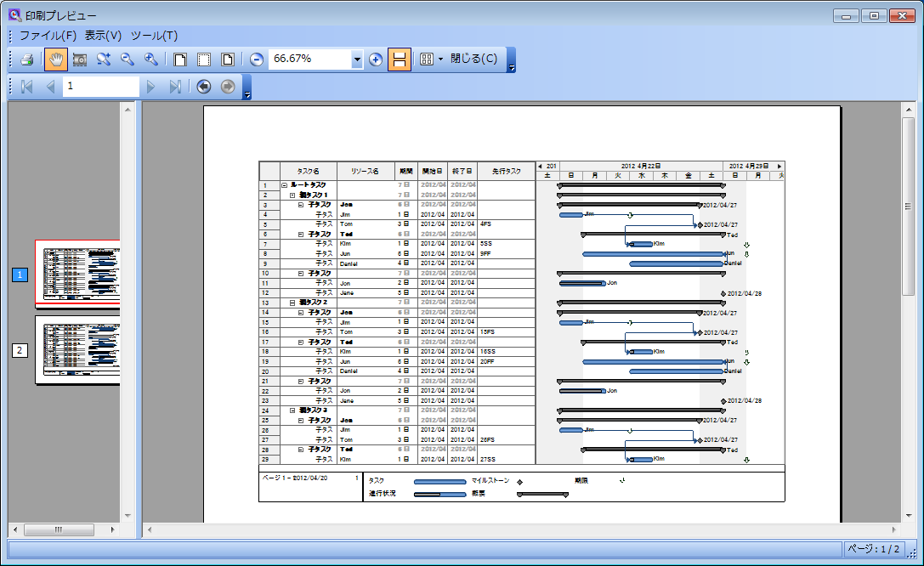Toggle the continuous page layout button
Viewport: 924px width, 566px height.
coord(400,59)
